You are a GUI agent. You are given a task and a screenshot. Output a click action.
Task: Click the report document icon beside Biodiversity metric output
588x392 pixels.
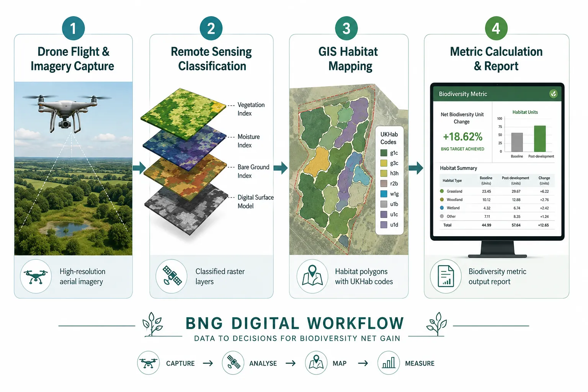(446, 276)
